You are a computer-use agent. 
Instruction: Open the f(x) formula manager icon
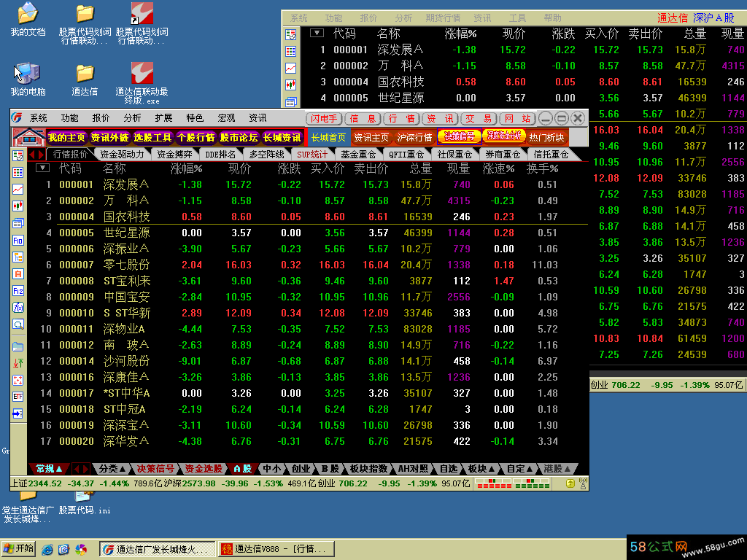pyautogui.click(x=18, y=308)
